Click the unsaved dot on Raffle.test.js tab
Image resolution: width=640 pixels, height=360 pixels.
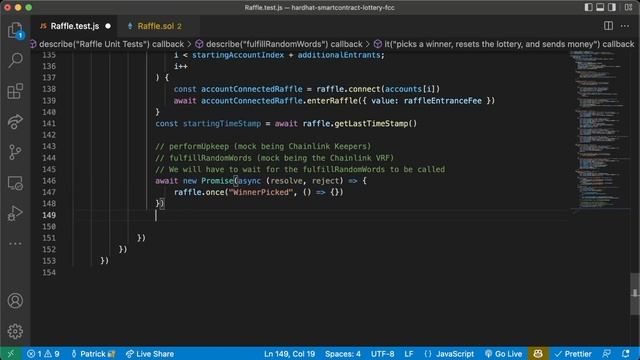(108, 26)
